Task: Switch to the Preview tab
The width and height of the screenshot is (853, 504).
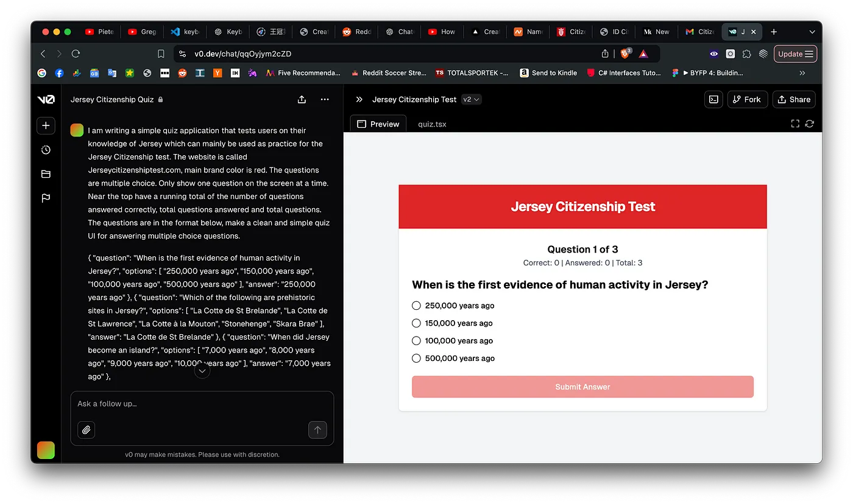Action: point(378,124)
